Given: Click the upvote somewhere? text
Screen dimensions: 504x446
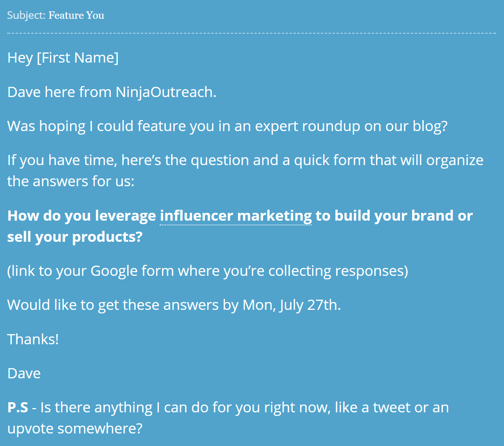Looking at the screenshot, I should pos(75,429).
